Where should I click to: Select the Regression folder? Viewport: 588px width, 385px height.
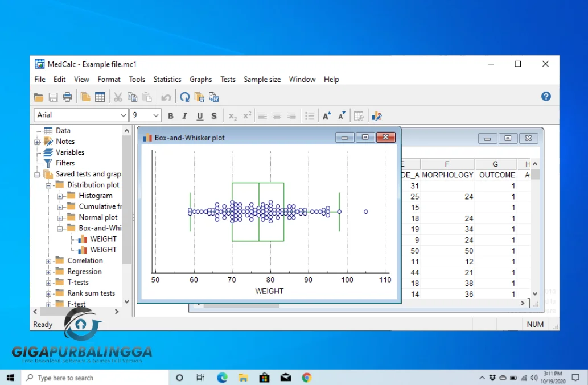(84, 271)
